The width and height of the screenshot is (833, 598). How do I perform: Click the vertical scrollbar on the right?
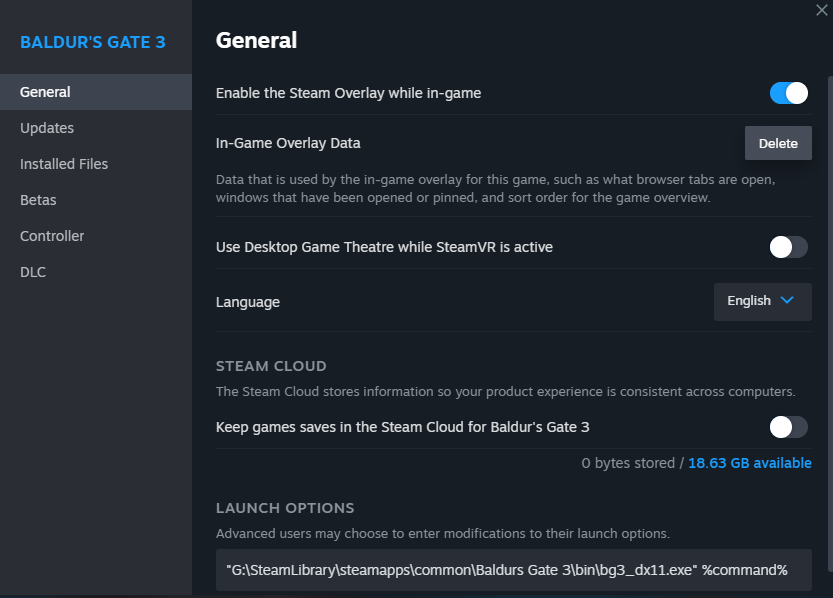pos(829,300)
